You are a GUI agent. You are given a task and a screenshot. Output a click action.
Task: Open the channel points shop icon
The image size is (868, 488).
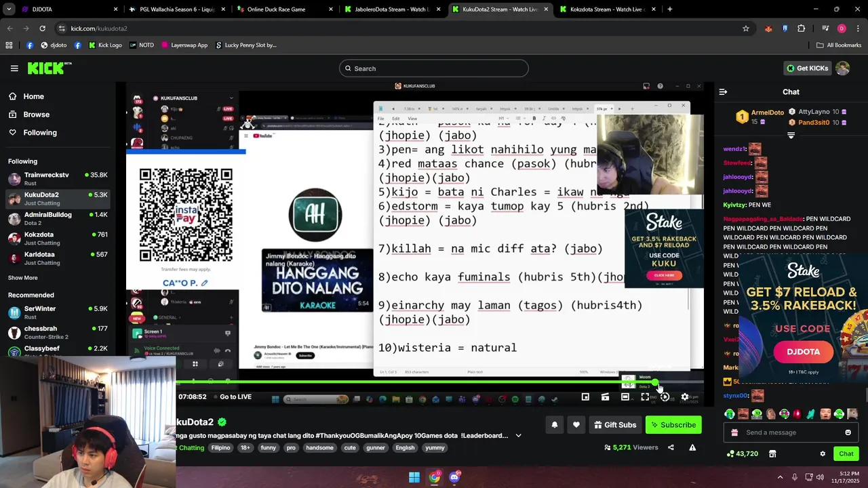pyautogui.click(x=772, y=454)
